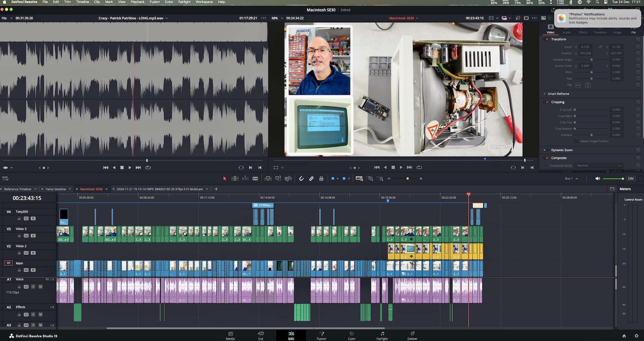The height and width of the screenshot is (341, 644).
Task: Click the Overwrite Clip edit icon
Action: point(278,179)
